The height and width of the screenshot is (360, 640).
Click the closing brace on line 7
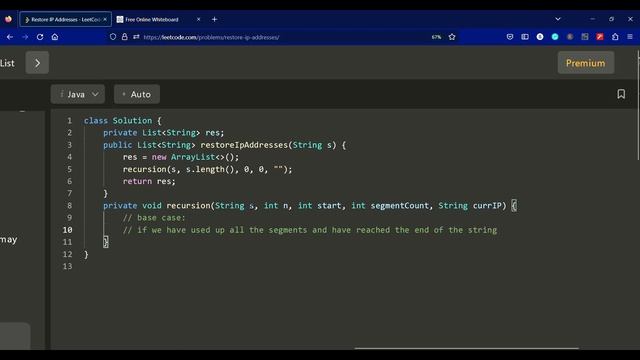[x=105, y=193]
